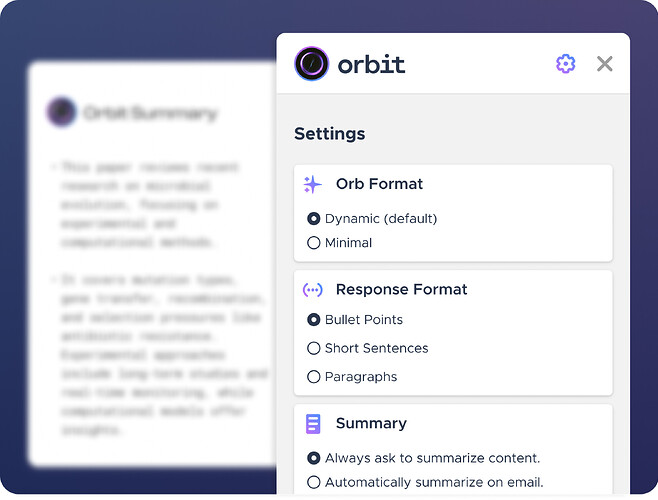Close the Orbit panel with X

[604, 64]
